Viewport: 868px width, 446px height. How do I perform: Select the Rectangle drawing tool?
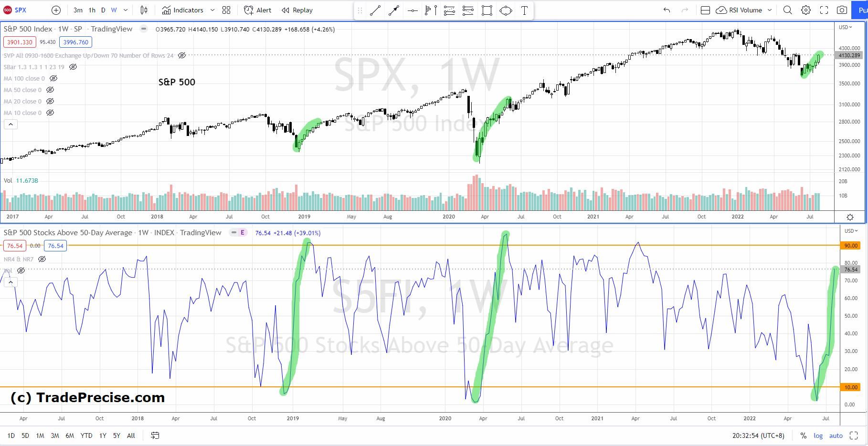tap(487, 10)
